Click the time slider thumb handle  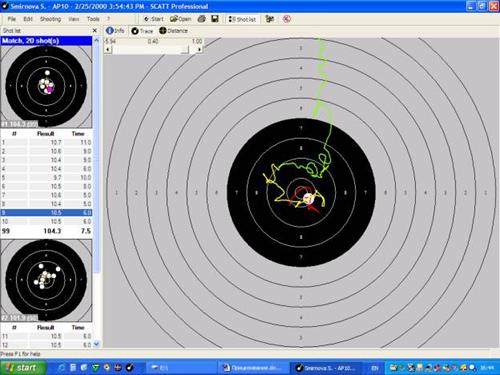click(185, 50)
